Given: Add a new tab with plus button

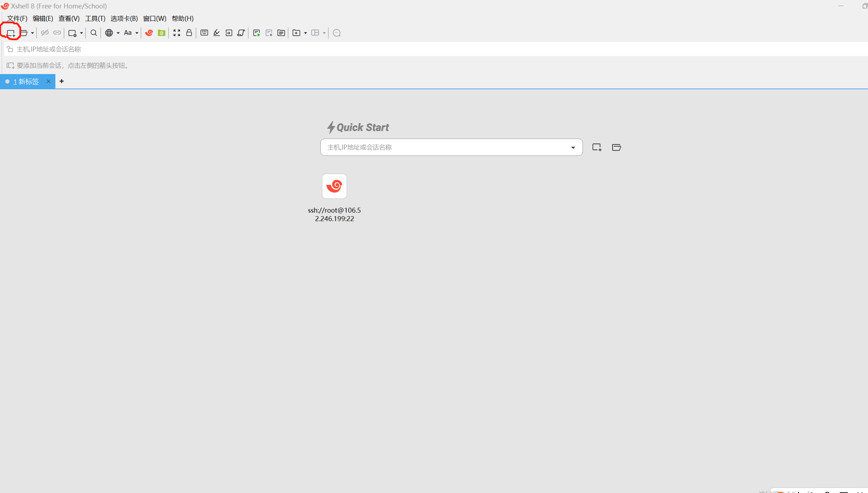Looking at the screenshot, I should [62, 81].
